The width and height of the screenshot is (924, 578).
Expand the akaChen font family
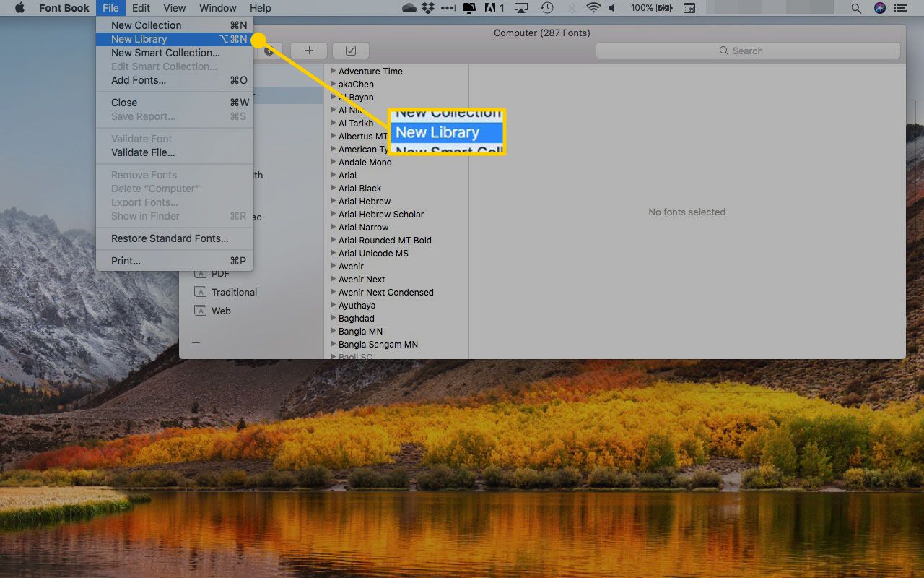(333, 84)
